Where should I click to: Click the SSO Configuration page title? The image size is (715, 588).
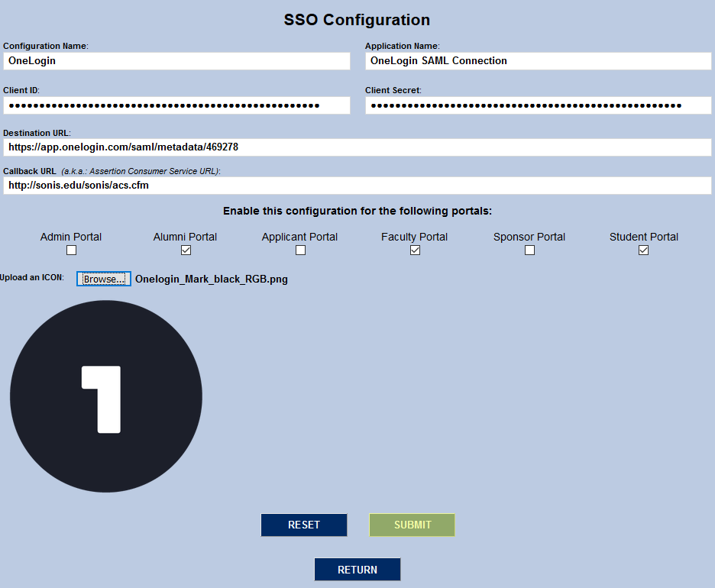(x=357, y=19)
